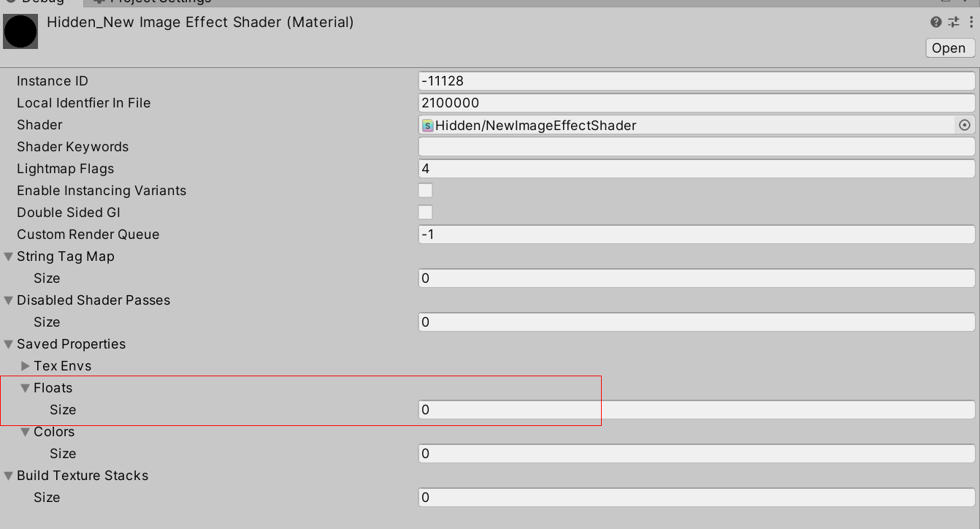980x529 pixels.
Task: Open the help documentation question mark icon
Action: point(935,21)
